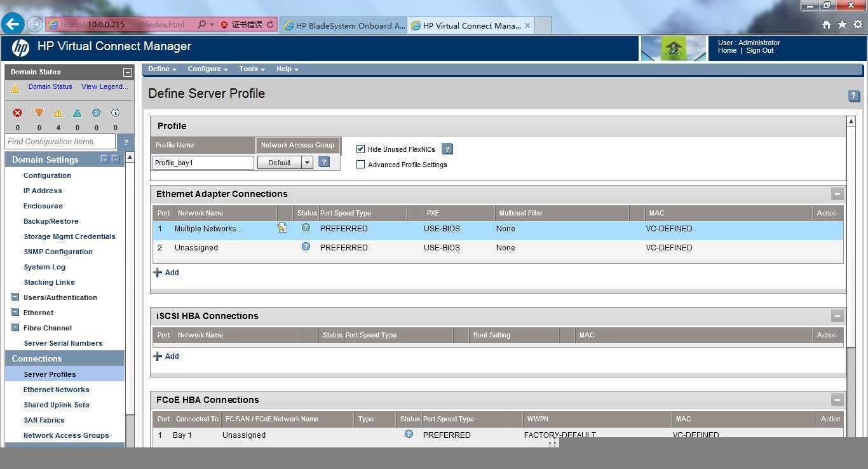Open Server Profiles in Connections
Viewport: 868px width, 469px height.
tap(50, 374)
